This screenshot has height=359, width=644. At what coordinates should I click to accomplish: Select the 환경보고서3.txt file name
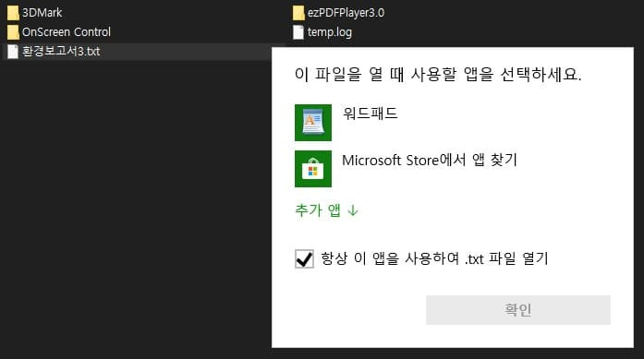[x=61, y=52]
